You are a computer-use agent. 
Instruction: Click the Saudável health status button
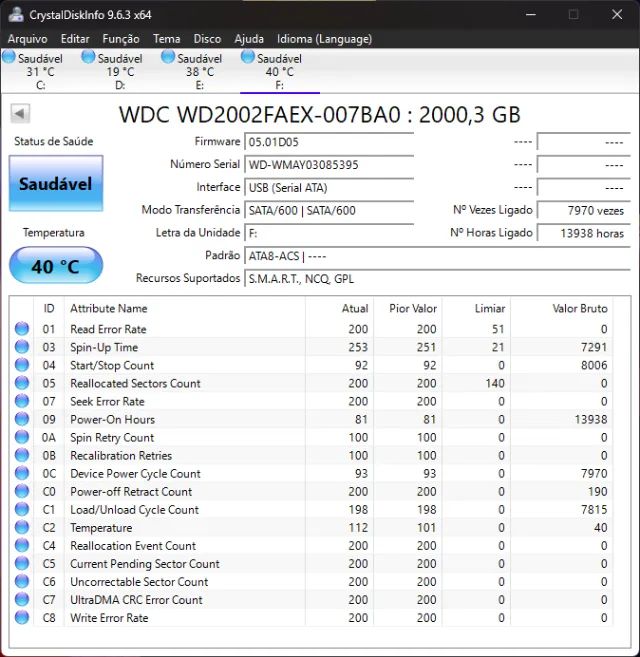[56, 184]
